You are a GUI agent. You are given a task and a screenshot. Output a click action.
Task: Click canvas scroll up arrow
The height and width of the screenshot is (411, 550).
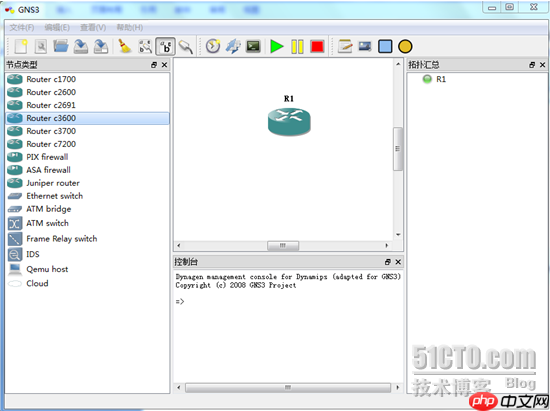pos(398,64)
